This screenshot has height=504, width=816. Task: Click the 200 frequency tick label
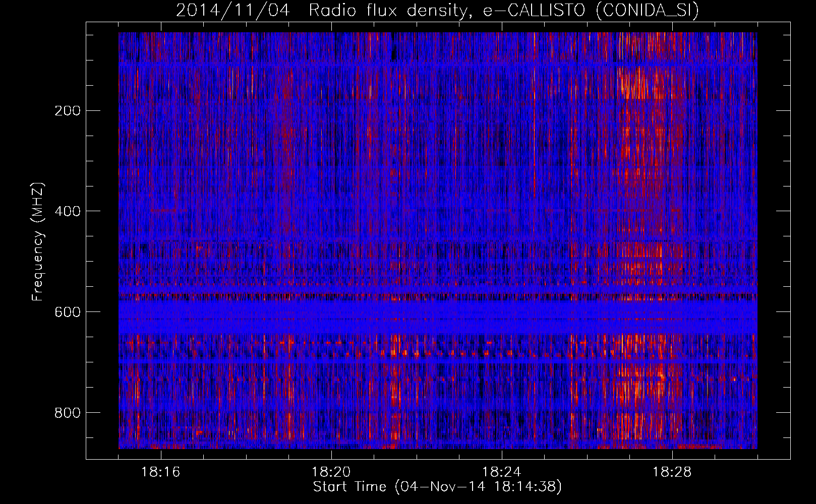coord(68,110)
